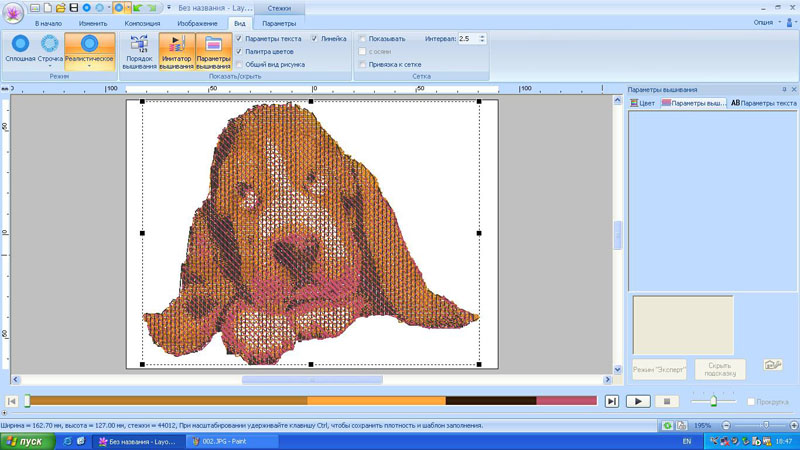The image size is (800, 450).
Task: Enable Общий вид рисунка checkbox
Action: [x=239, y=65]
